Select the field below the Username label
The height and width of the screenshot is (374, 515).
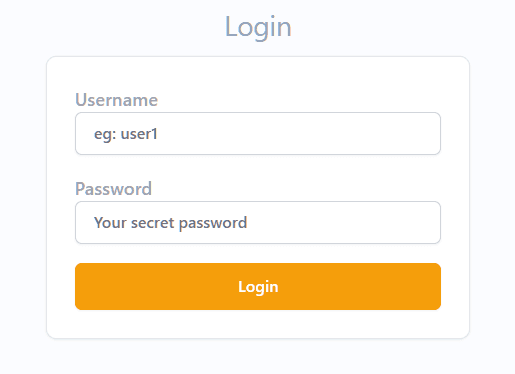pos(258,133)
